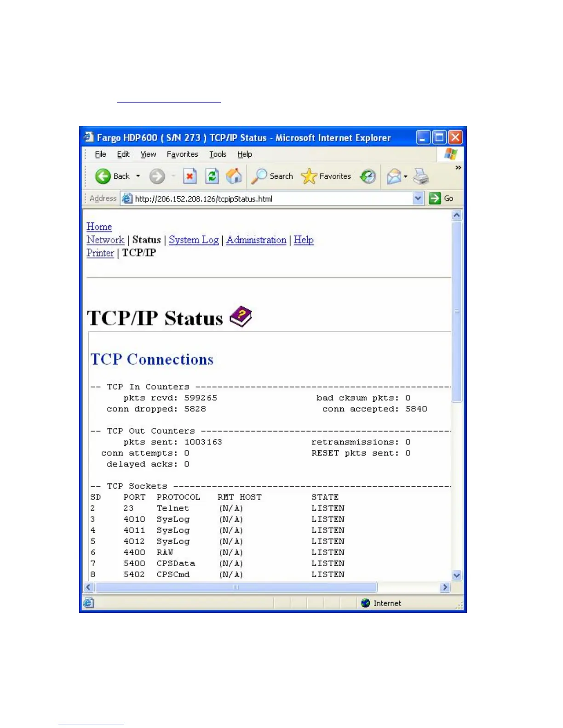Open the Mail envelope button
The height and width of the screenshot is (728, 563).
click(x=394, y=176)
